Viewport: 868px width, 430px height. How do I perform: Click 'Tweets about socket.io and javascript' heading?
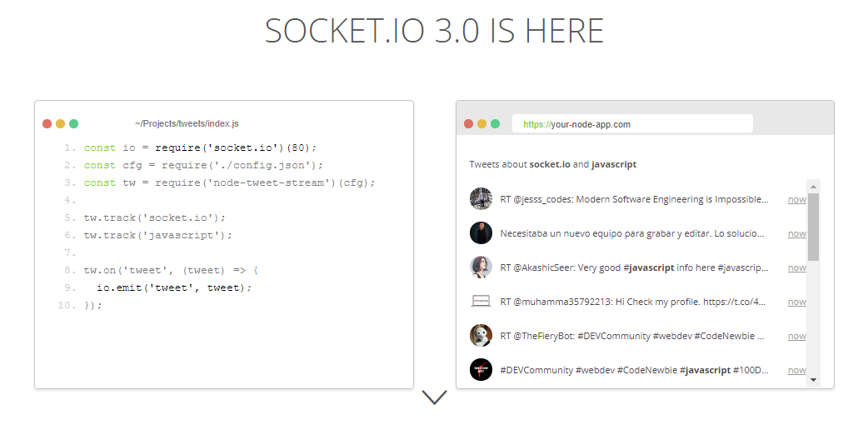click(553, 164)
